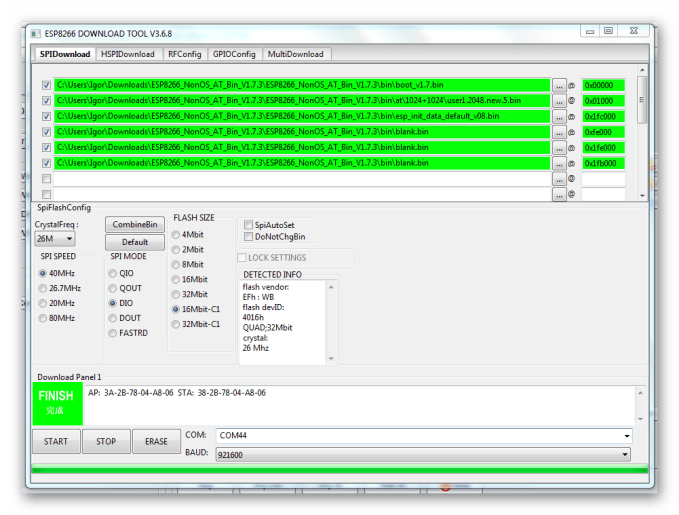Uncheck the boot_v1.7.bin file checkbox
Image resolution: width=679 pixels, height=515 pixels.
tap(46, 85)
